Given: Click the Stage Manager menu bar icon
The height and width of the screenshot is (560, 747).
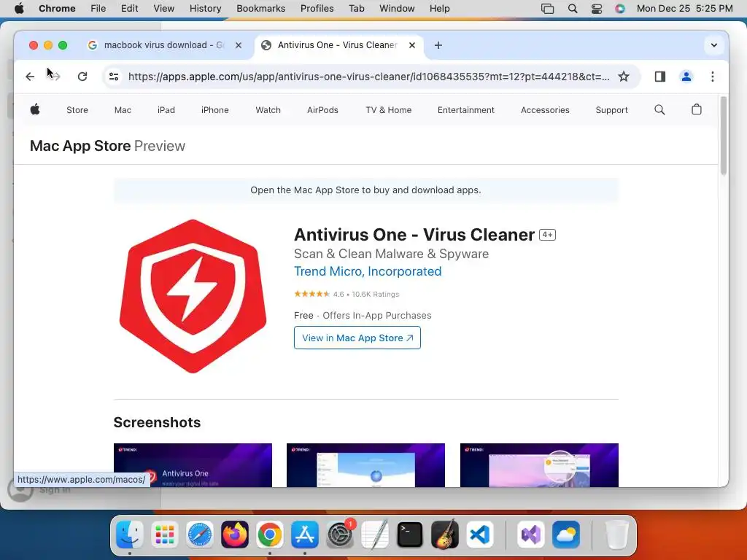Looking at the screenshot, I should point(547,9).
